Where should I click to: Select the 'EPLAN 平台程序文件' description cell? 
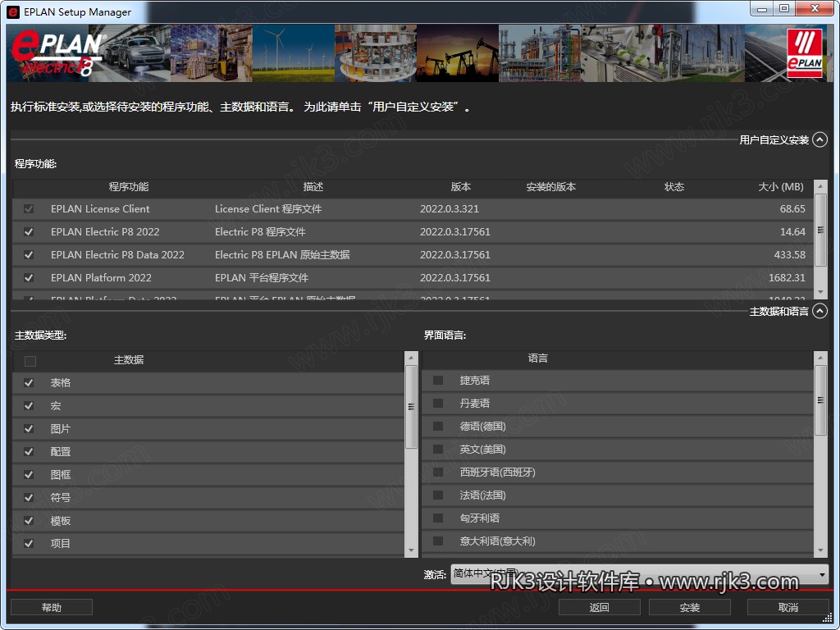(x=262, y=278)
